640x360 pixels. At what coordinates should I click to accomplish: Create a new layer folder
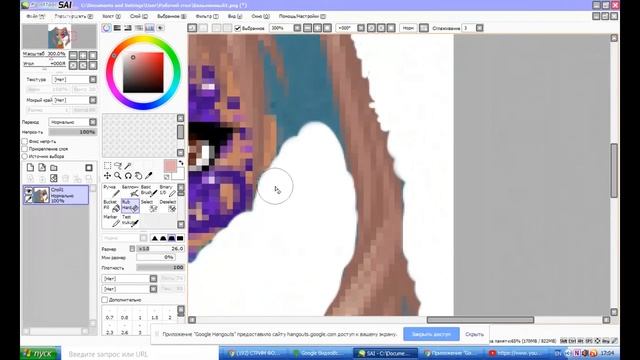pos(54,168)
